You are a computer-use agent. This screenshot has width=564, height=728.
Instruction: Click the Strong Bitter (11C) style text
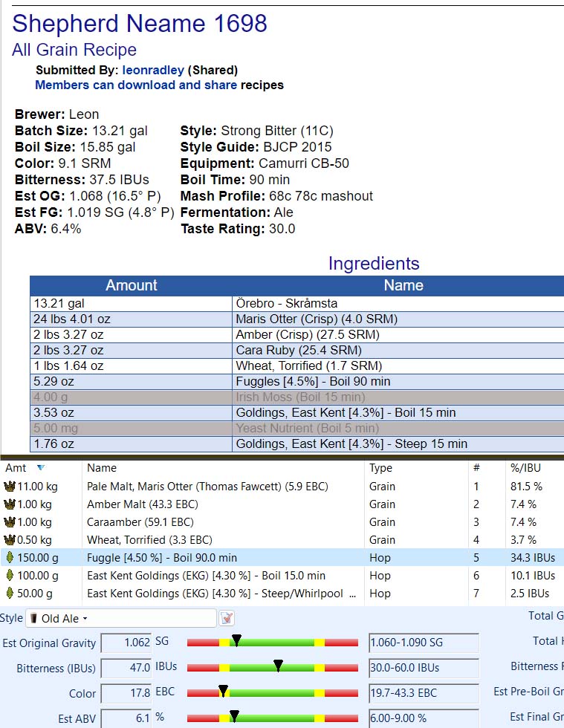point(277,131)
